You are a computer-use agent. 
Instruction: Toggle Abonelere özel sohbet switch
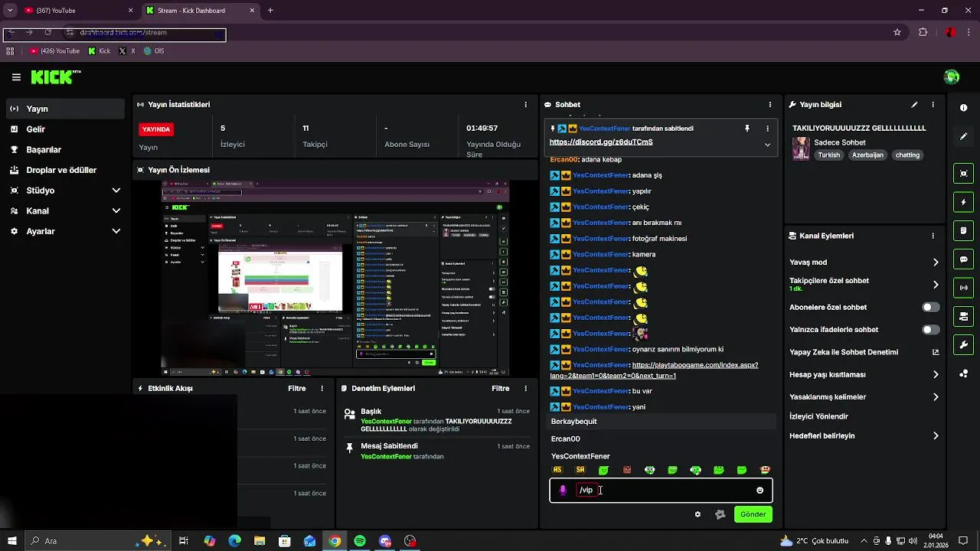(x=930, y=308)
